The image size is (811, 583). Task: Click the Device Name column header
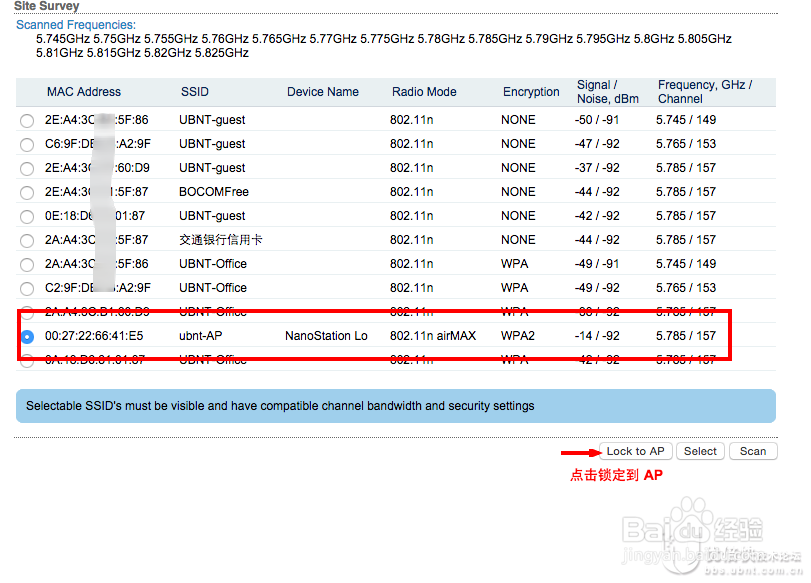point(323,92)
